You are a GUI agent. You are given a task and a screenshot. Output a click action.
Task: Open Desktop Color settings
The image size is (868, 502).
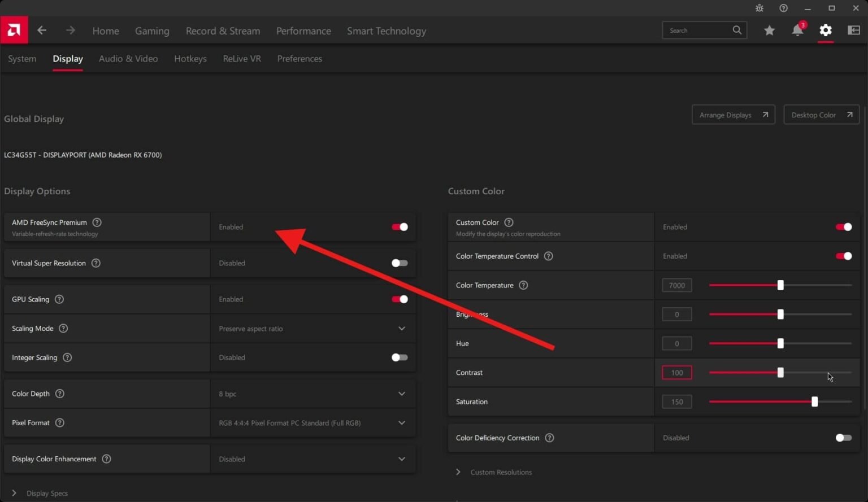pyautogui.click(x=821, y=114)
